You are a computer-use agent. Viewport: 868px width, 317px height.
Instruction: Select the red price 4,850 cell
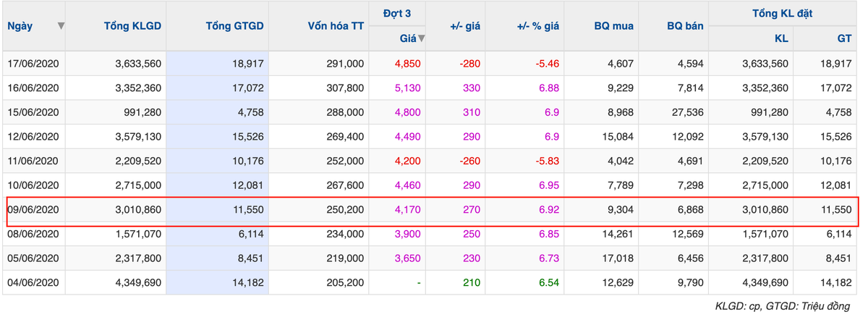coord(407,64)
